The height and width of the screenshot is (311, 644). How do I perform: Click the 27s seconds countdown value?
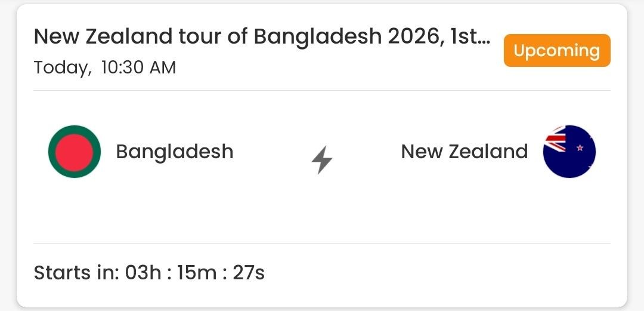pos(248,273)
